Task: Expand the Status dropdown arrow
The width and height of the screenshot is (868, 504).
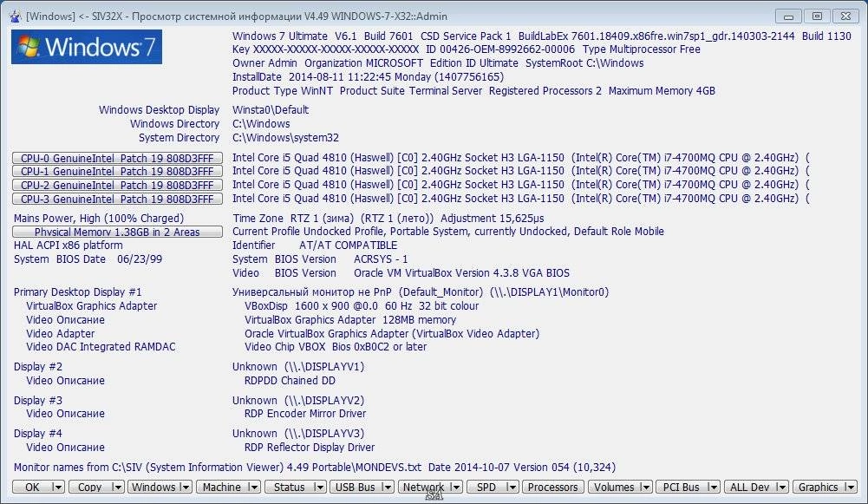Action: [319, 487]
